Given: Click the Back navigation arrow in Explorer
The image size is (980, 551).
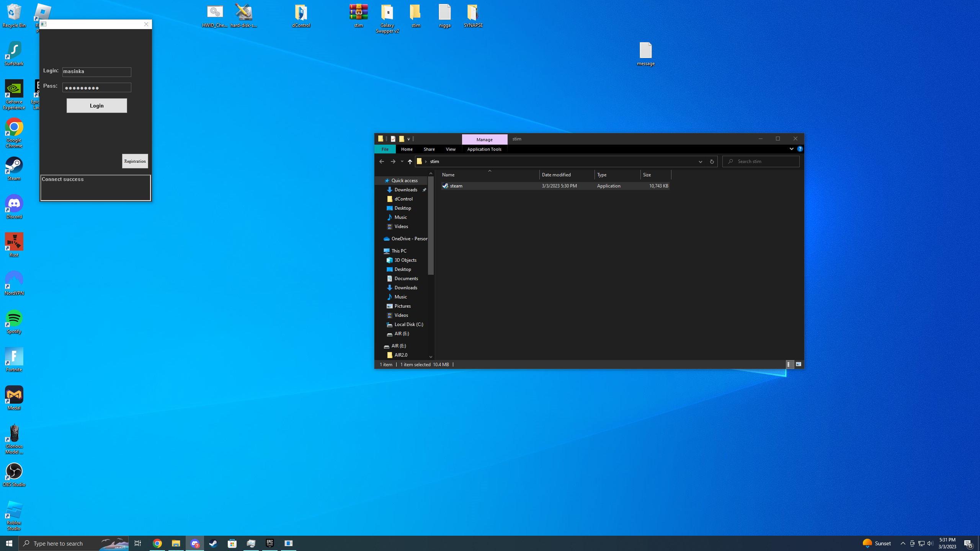Looking at the screenshot, I should (381, 161).
